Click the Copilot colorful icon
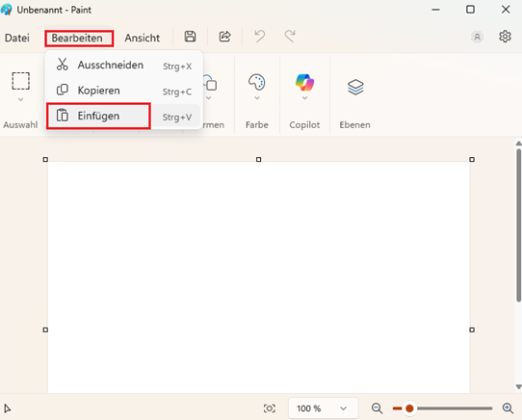This screenshot has width=522, height=420. point(304,82)
